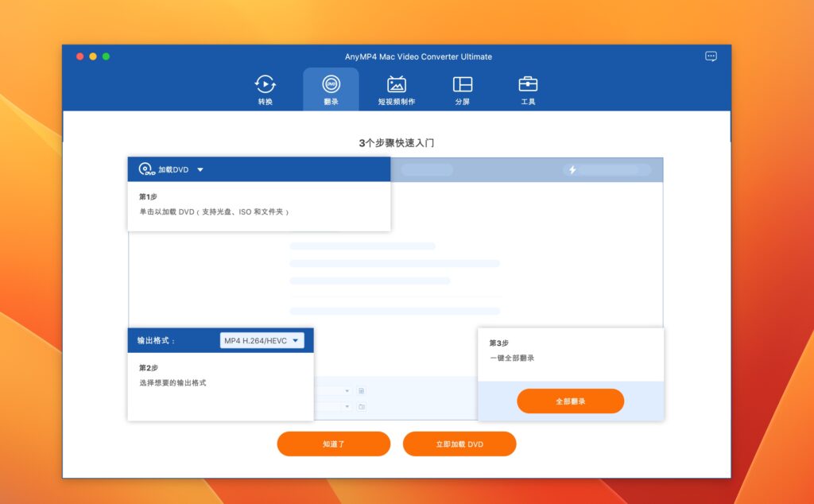The height and width of the screenshot is (504, 814).
Task: Click the dimmed folder icon in bottom bar
Action: (x=362, y=406)
